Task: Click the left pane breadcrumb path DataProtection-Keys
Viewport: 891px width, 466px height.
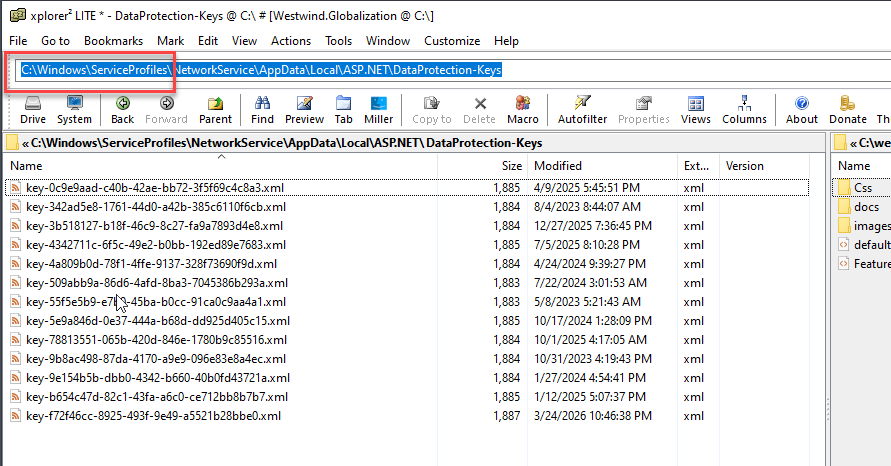Action: click(484, 143)
